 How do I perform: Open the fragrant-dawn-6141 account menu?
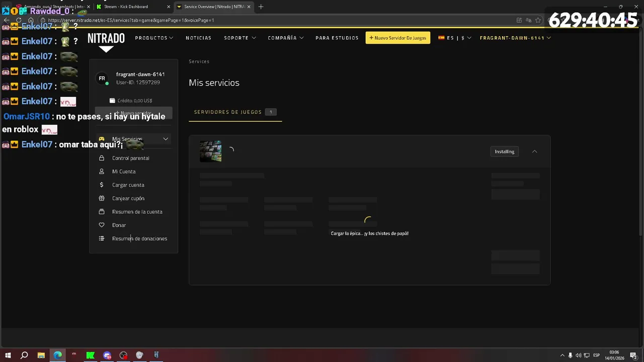pos(515,38)
